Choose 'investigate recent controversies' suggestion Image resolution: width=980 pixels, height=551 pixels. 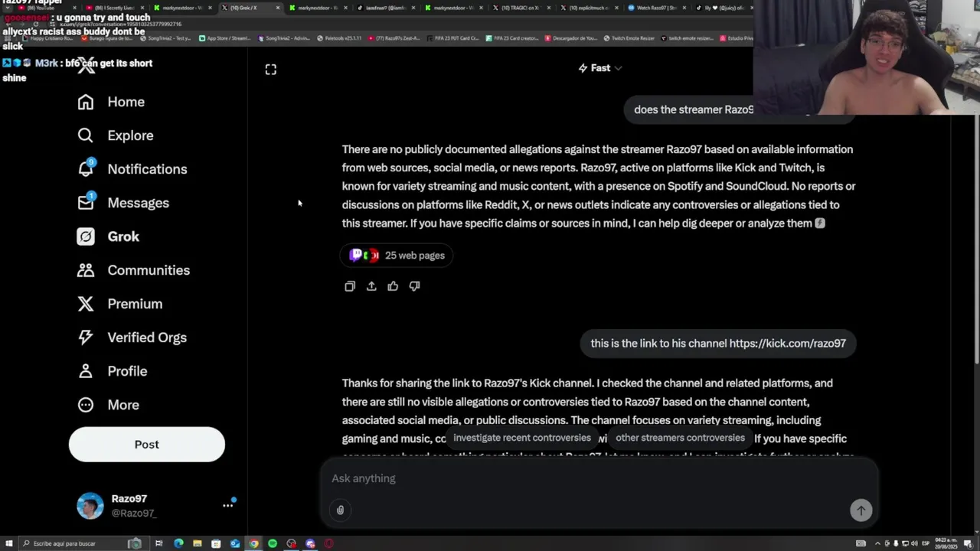click(522, 438)
